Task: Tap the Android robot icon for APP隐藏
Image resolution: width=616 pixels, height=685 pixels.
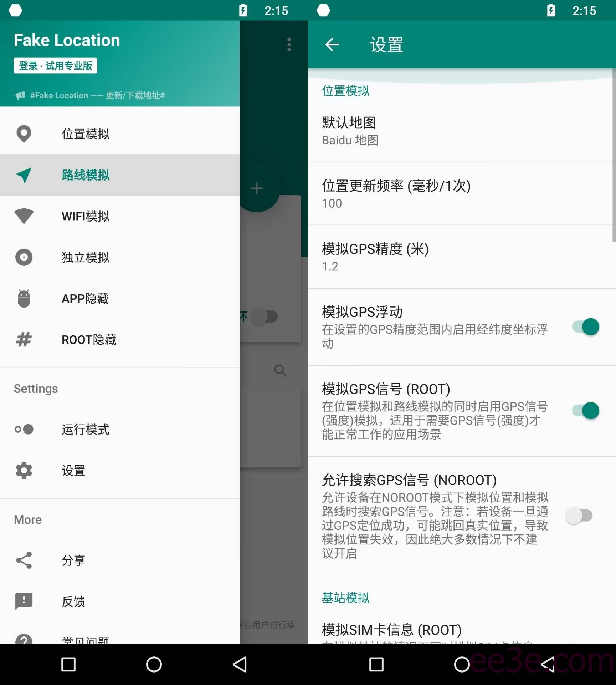Action: (24, 299)
